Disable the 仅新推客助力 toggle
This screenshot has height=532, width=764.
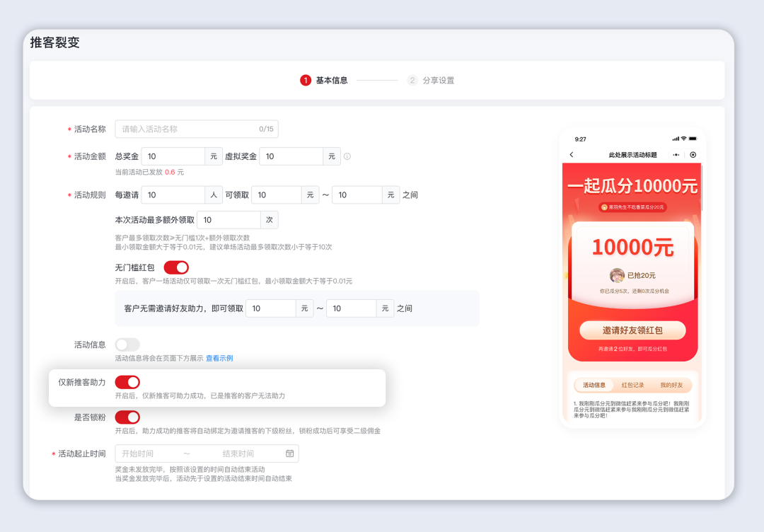(127, 382)
